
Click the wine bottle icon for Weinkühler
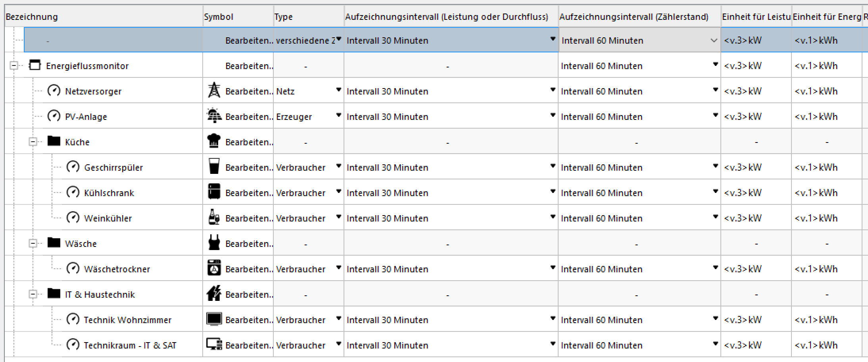coord(214,218)
